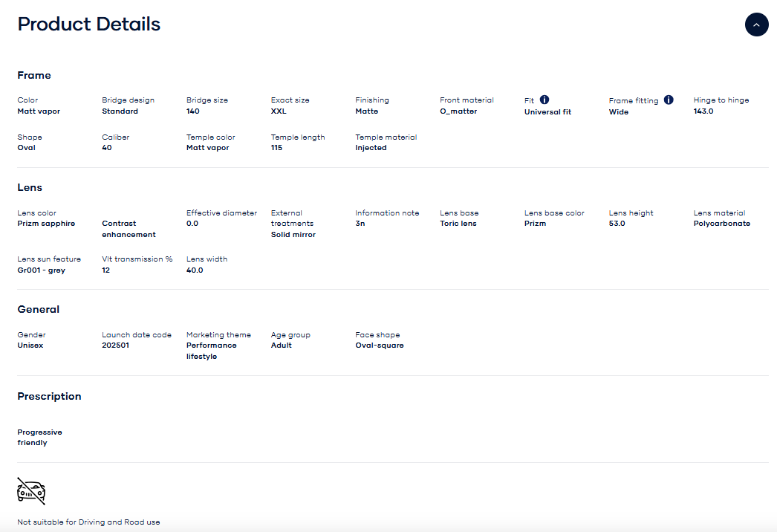Click the info icon beside Fit

(544, 100)
